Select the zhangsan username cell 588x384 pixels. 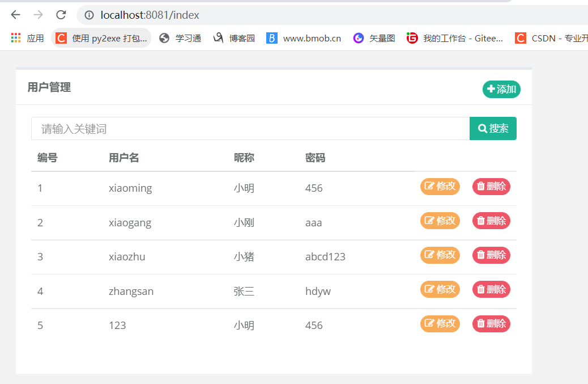[x=131, y=292]
